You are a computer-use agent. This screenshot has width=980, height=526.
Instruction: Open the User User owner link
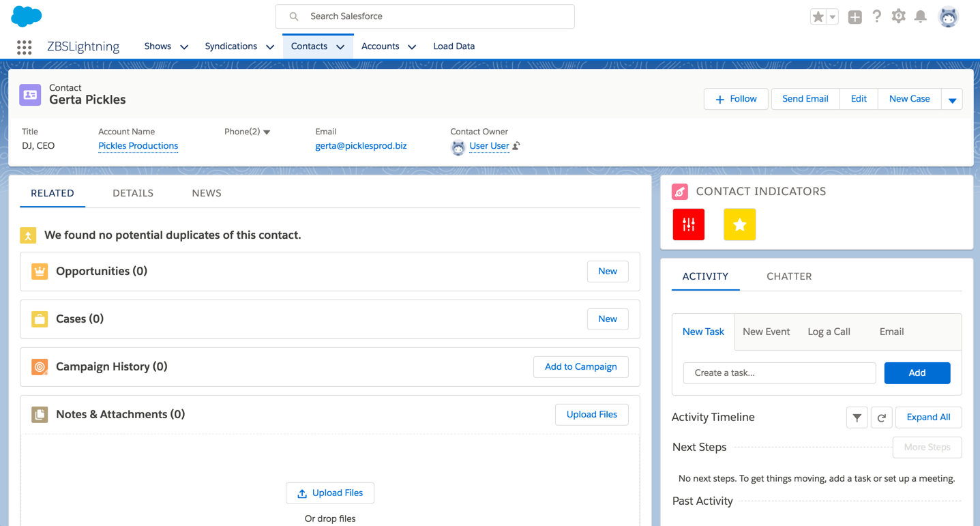(x=489, y=146)
